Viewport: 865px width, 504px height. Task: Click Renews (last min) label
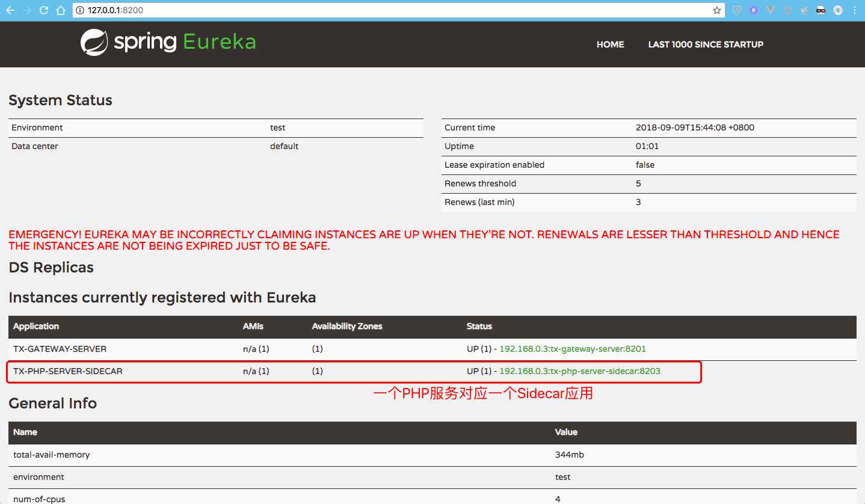point(479,202)
